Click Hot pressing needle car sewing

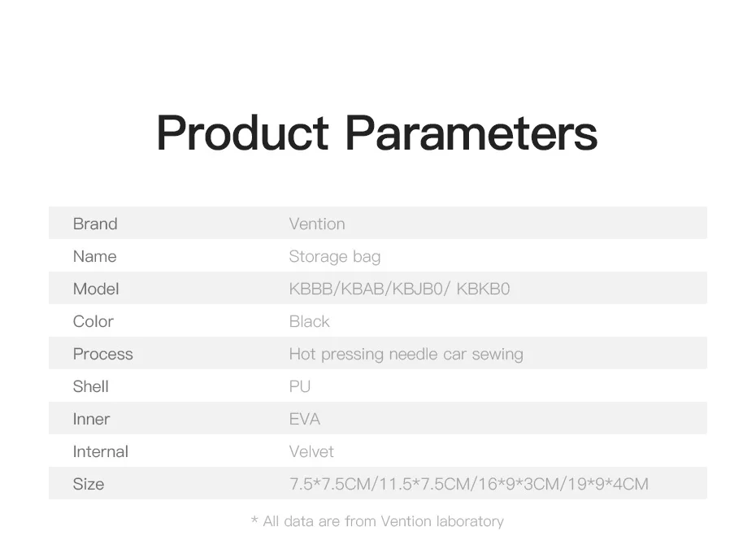406,355
